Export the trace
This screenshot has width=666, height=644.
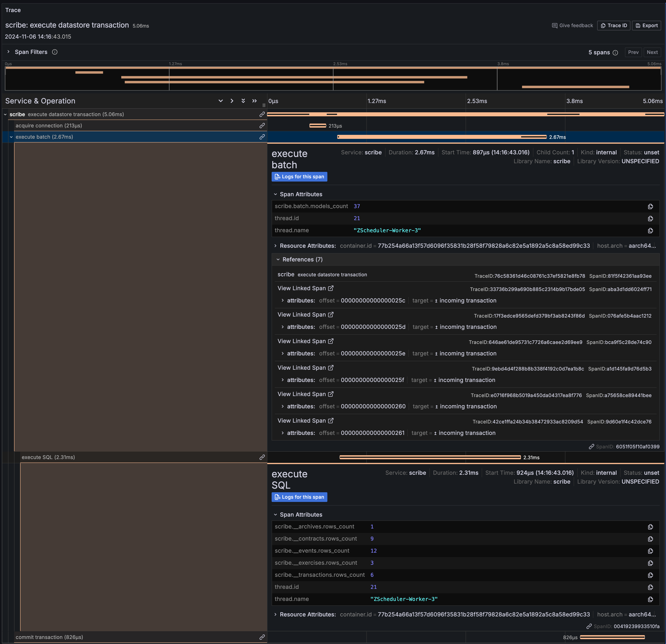pyautogui.click(x=646, y=25)
